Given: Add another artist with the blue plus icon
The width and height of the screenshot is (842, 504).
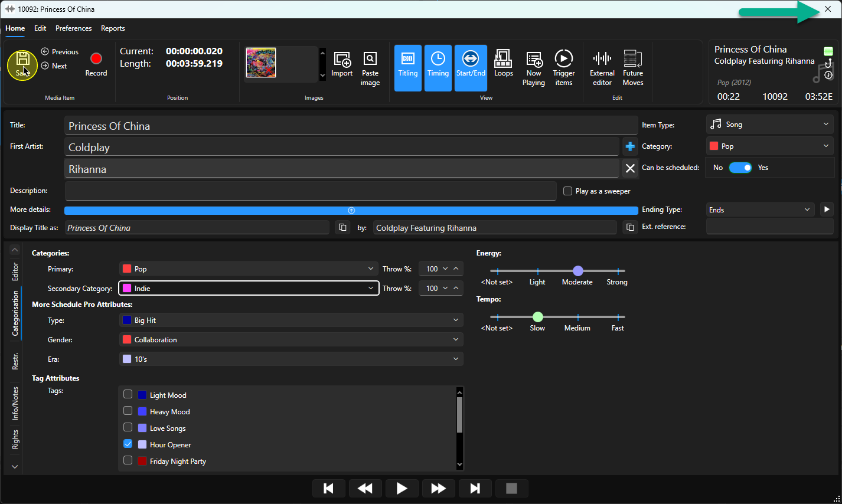Looking at the screenshot, I should pyautogui.click(x=630, y=146).
